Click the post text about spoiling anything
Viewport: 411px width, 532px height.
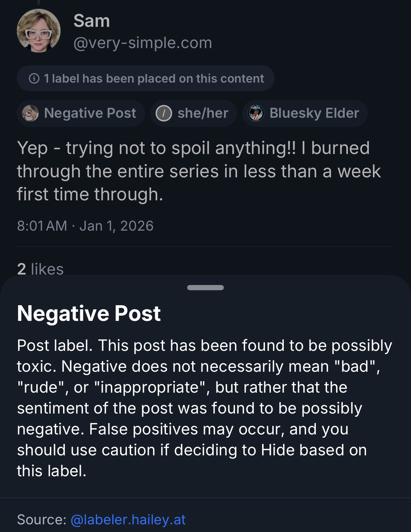coord(199,171)
